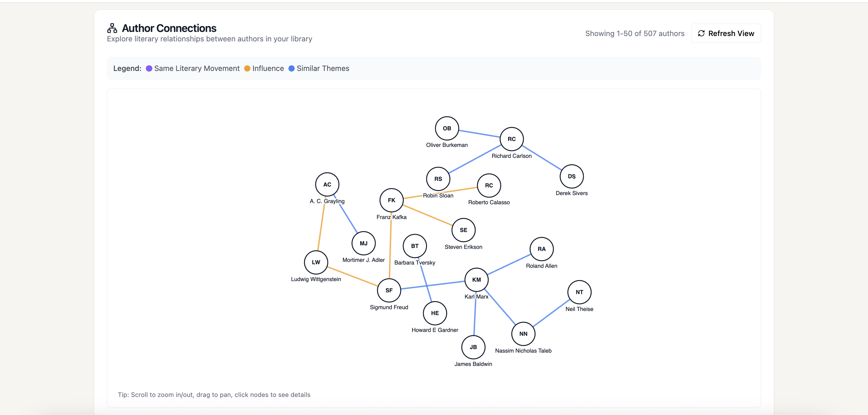Click the Mortimer J. Adler MJ node
868x415 pixels.
click(363, 243)
